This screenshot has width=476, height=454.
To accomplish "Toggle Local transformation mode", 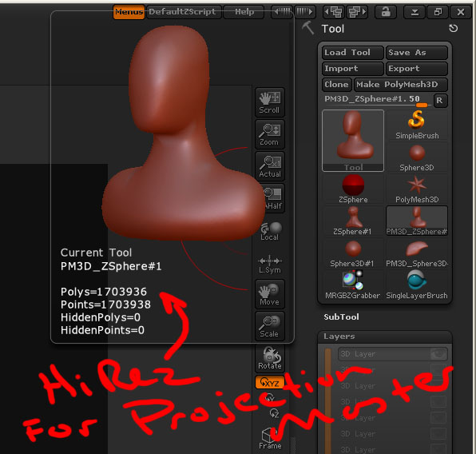I will (x=270, y=231).
